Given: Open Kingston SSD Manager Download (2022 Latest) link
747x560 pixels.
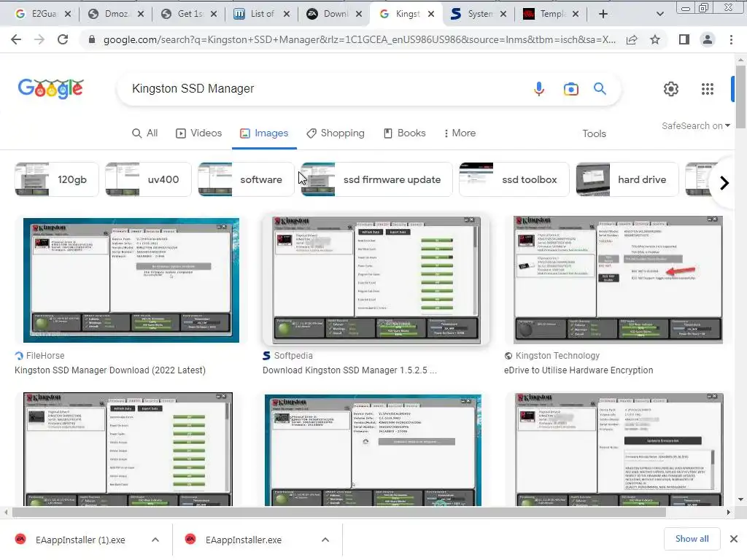Looking at the screenshot, I should (110, 370).
